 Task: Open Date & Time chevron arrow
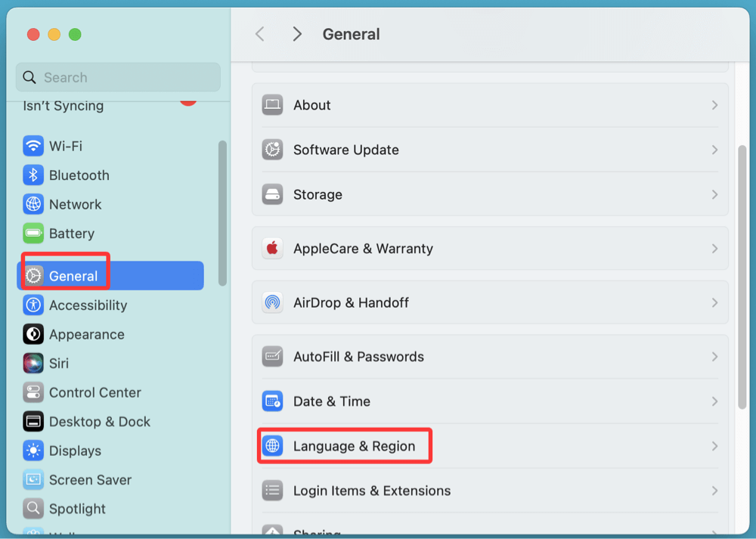click(x=714, y=401)
